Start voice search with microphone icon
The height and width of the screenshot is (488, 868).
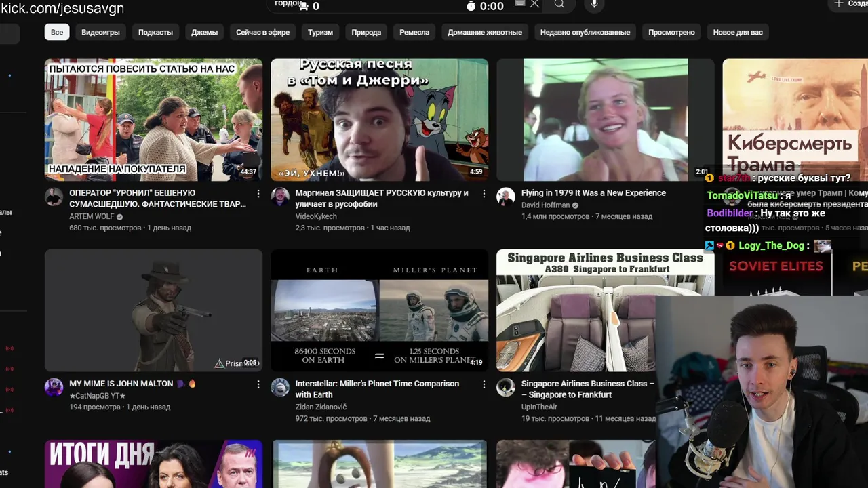click(x=595, y=4)
